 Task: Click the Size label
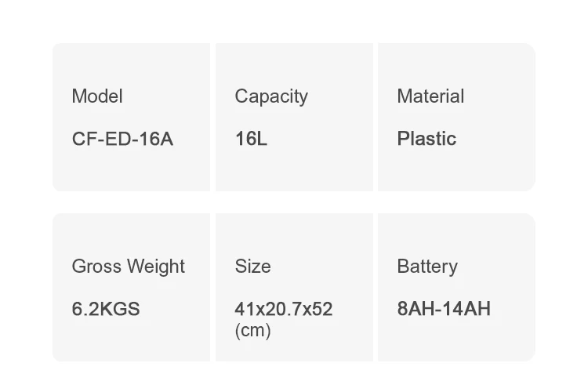[x=252, y=267]
